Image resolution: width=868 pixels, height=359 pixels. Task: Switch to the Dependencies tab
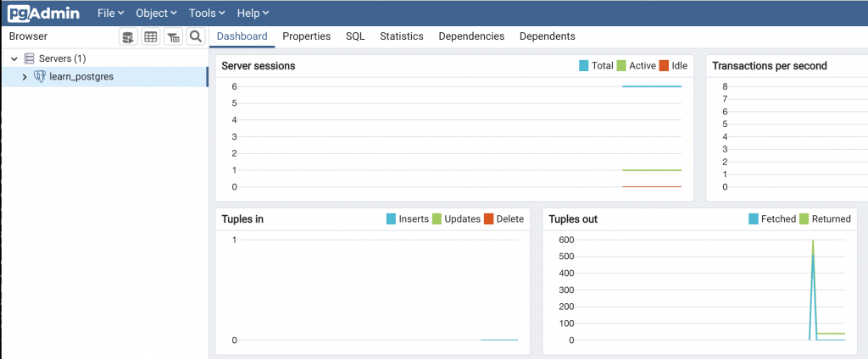pyautogui.click(x=471, y=36)
